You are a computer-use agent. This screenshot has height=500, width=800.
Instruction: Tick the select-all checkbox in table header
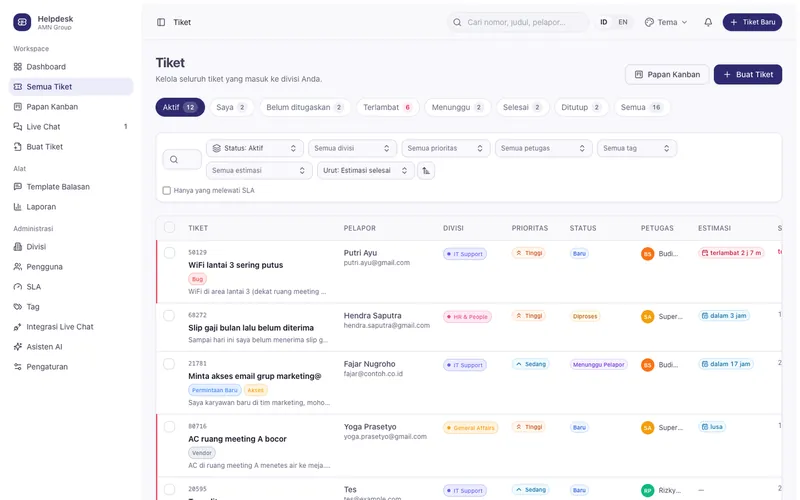pyautogui.click(x=169, y=228)
